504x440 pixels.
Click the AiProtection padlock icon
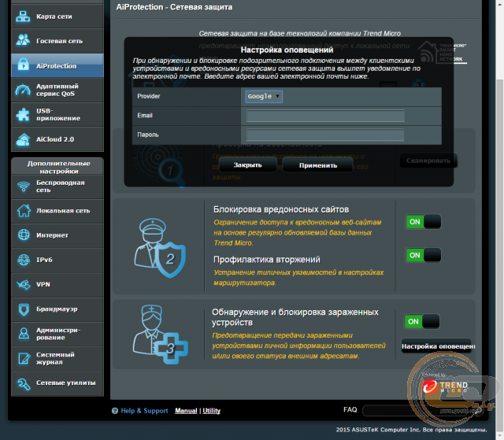point(23,65)
